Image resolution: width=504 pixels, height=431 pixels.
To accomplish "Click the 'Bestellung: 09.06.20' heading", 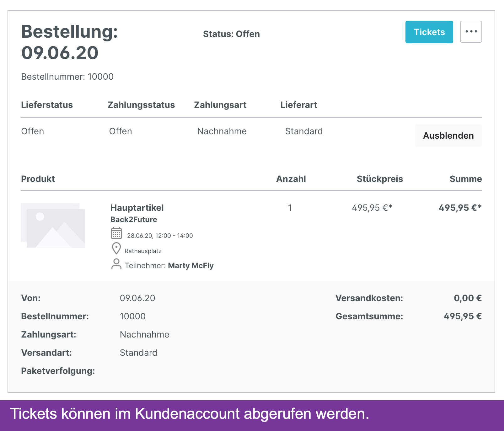I will tap(70, 42).
